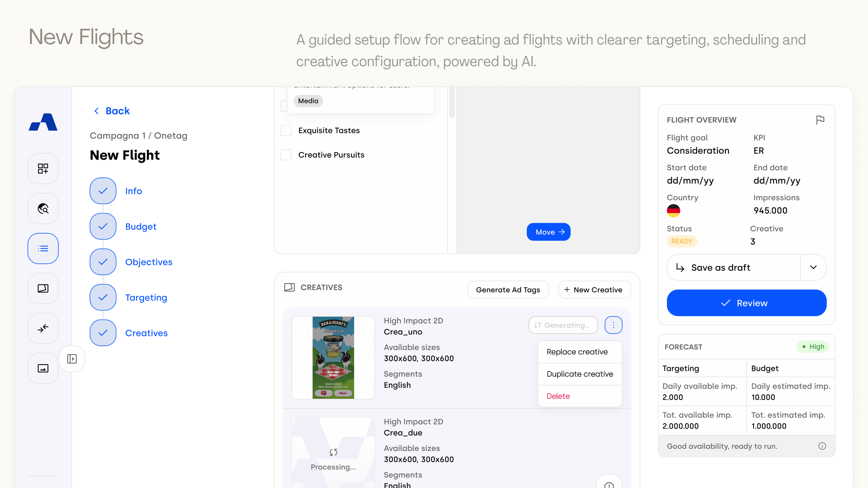Click the Save as draft button
This screenshot has height=488, width=868.
[x=734, y=267]
